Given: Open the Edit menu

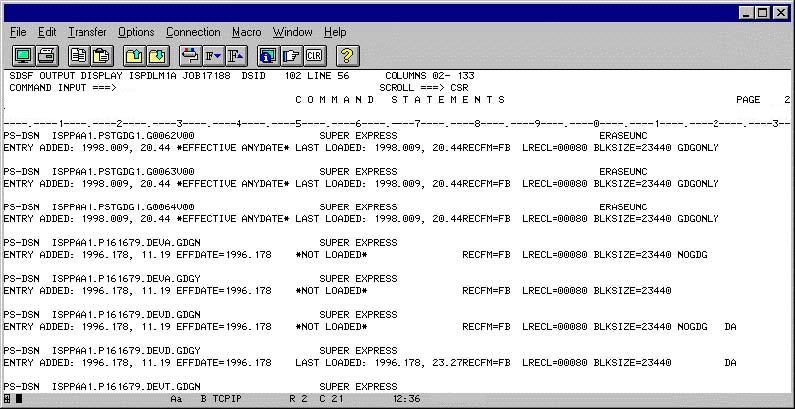Looking at the screenshot, I should pyautogui.click(x=47, y=32).
